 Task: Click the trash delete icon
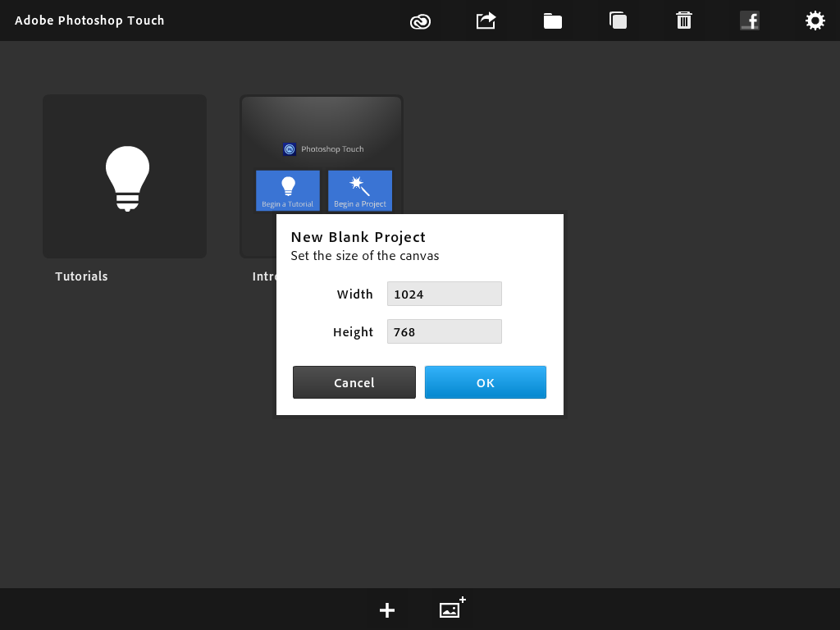[x=684, y=21]
